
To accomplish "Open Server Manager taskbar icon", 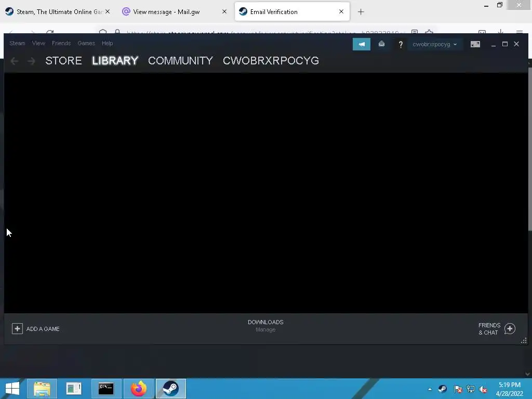I will 74,389.
